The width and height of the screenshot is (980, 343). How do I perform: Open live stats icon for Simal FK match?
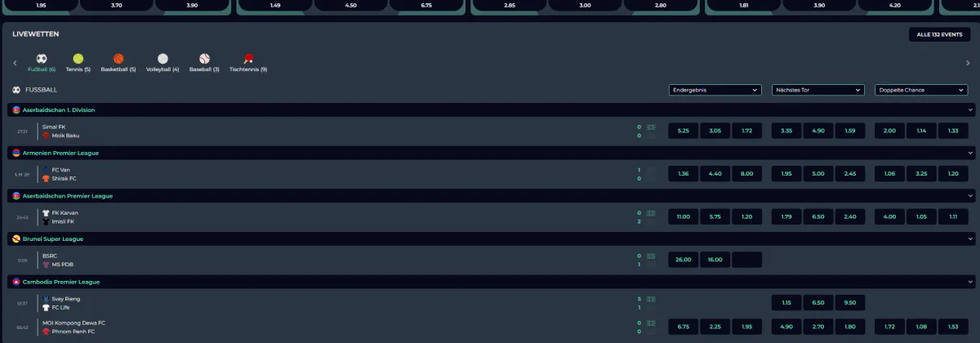pyautogui.click(x=651, y=127)
